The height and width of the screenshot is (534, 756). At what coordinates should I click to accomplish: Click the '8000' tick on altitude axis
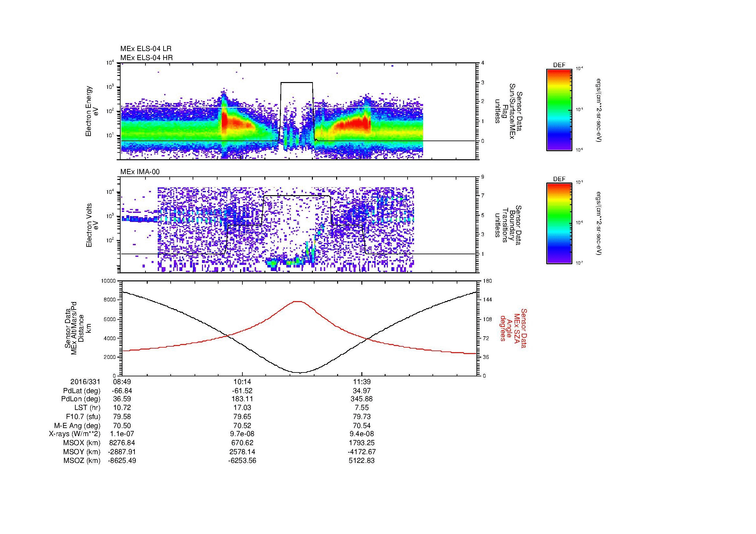point(110,300)
